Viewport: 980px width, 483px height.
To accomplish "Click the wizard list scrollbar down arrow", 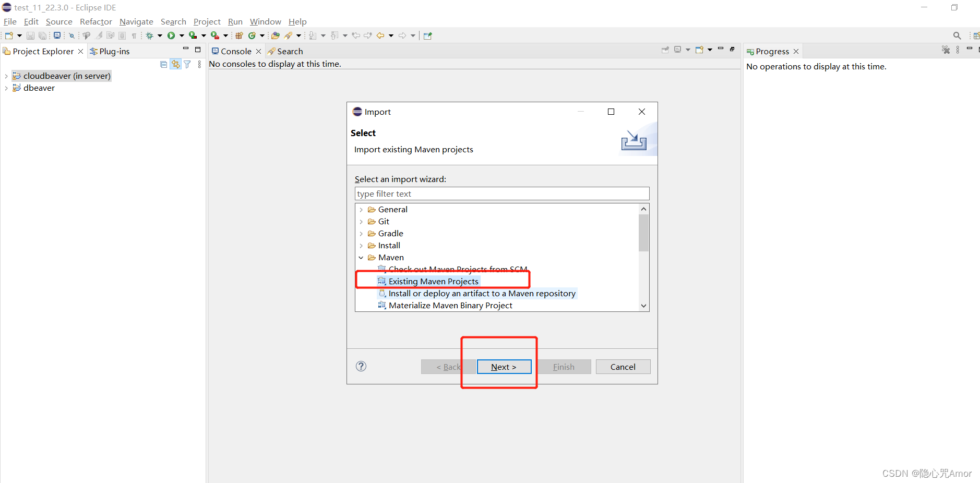I will click(x=643, y=306).
